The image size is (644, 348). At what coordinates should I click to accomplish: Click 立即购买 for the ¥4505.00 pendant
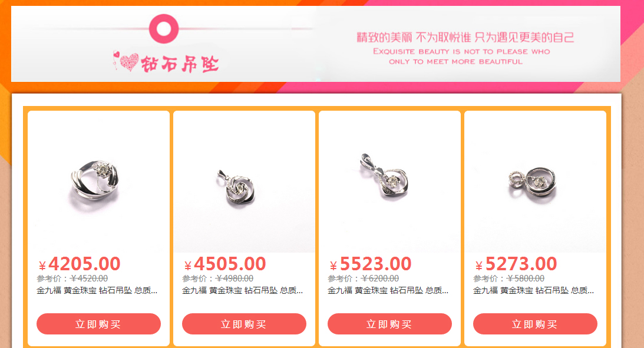coord(244,324)
